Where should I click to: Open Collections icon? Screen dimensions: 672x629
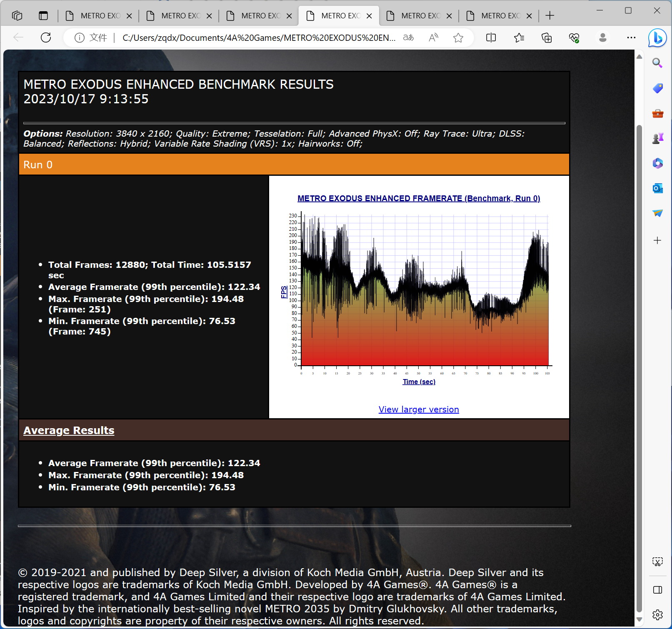[x=547, y=38]
